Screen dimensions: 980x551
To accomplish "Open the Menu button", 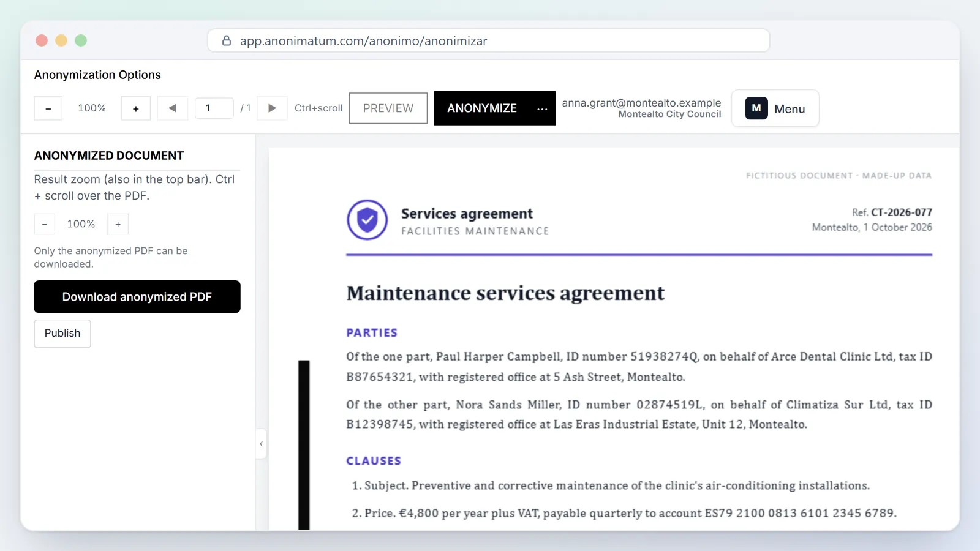I will [775, 108].
